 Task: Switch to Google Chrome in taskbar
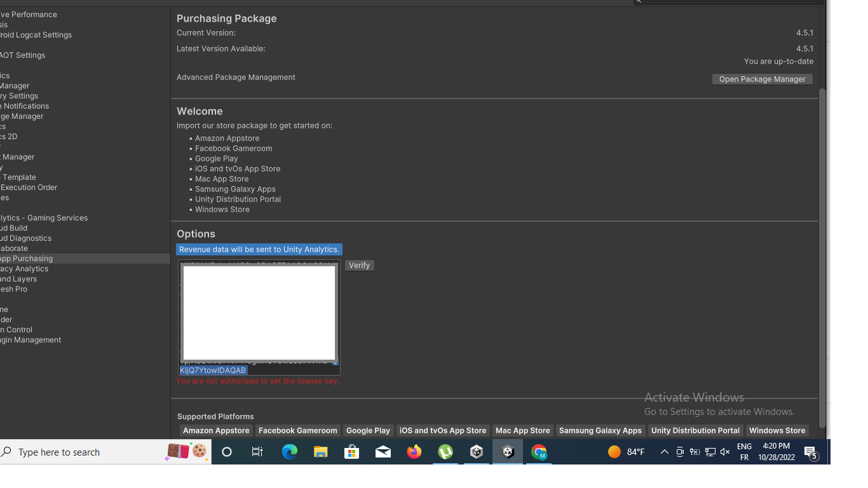tap(539, 452)
